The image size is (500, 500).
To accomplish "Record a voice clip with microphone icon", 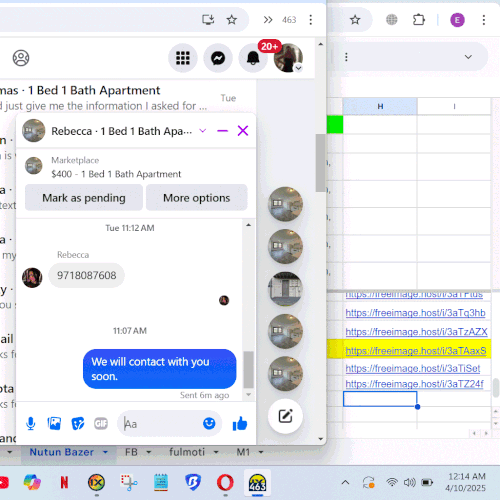I will click(x=31, y=424).
